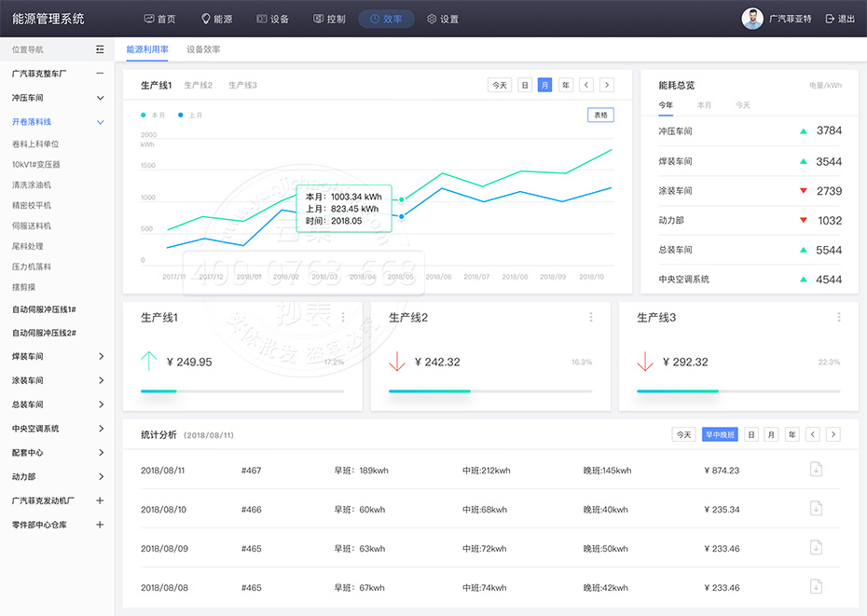The width and height of the screenshot is (867, 616).
Task: Click download icon for 2018/08/11 row
Action: [x=816, y=470]
